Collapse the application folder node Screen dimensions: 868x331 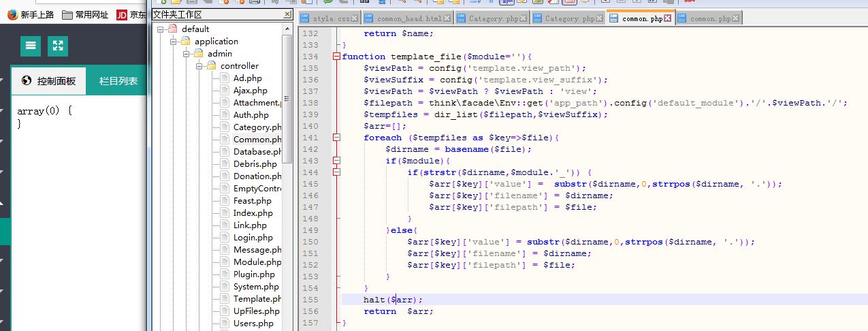click(173, 42)
